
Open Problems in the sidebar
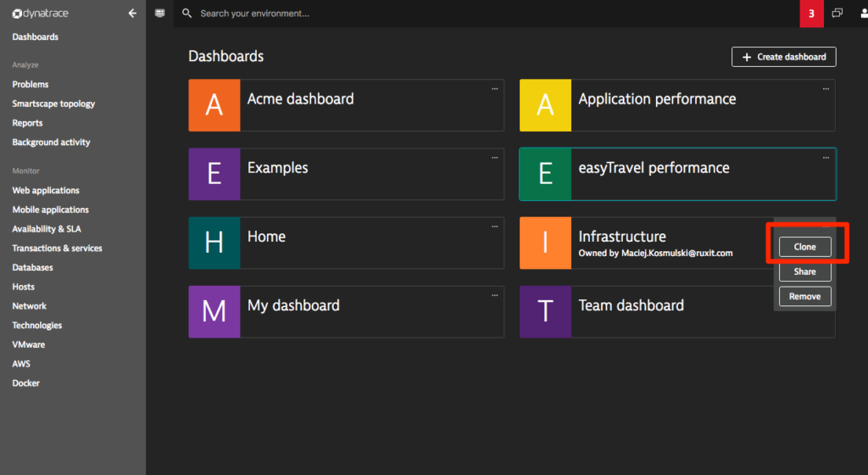click(x=31, y=84)
